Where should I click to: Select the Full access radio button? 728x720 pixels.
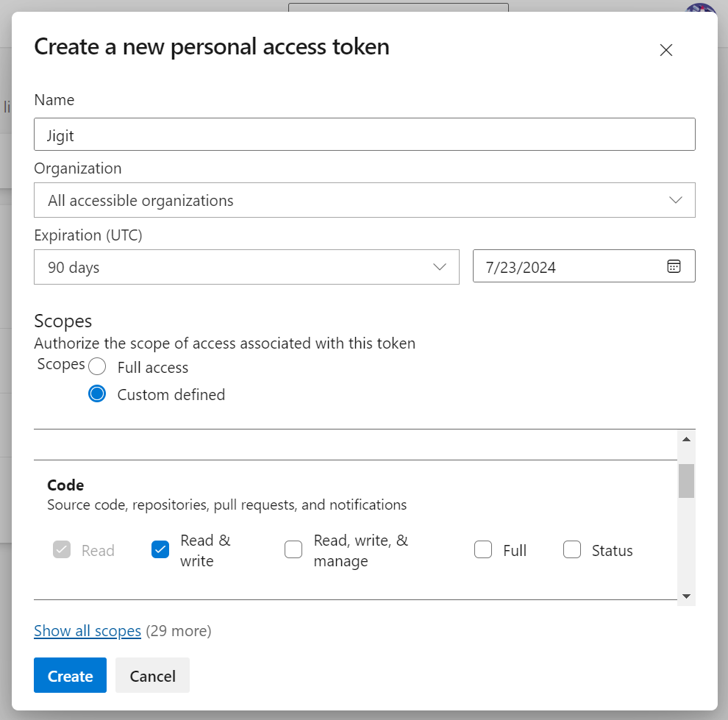point(97,367)
